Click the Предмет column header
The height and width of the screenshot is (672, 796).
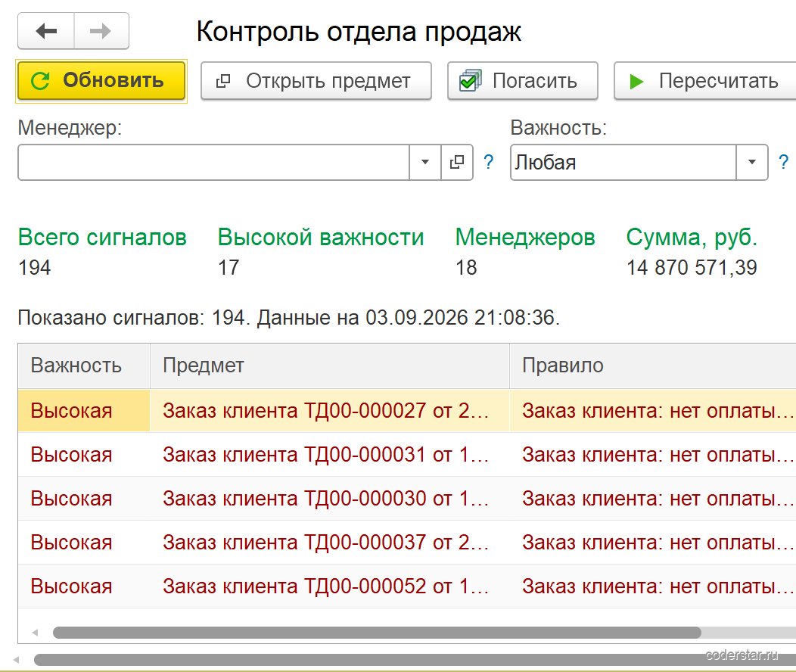(330, 366)
